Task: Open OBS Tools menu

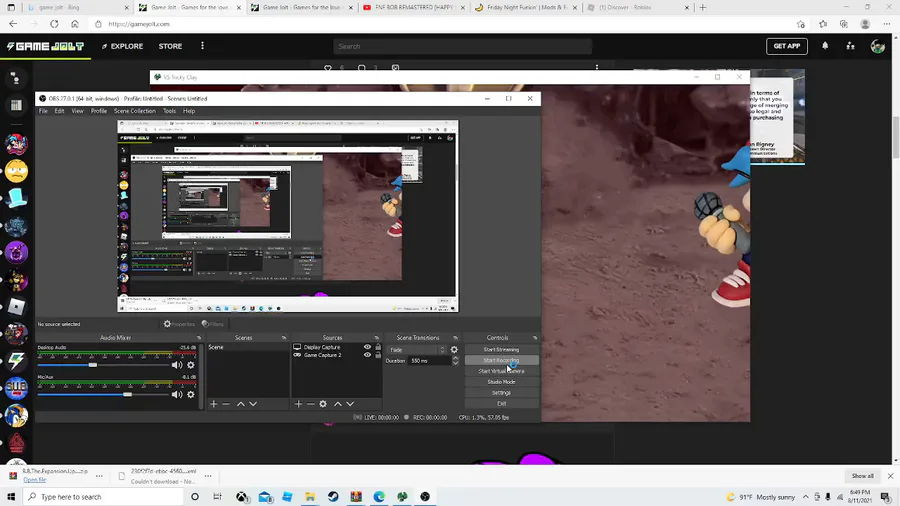Action: (x=169, y=111)
